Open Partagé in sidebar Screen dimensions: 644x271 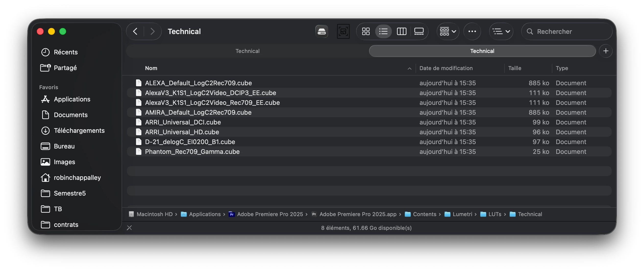click(x=76, y=68)
